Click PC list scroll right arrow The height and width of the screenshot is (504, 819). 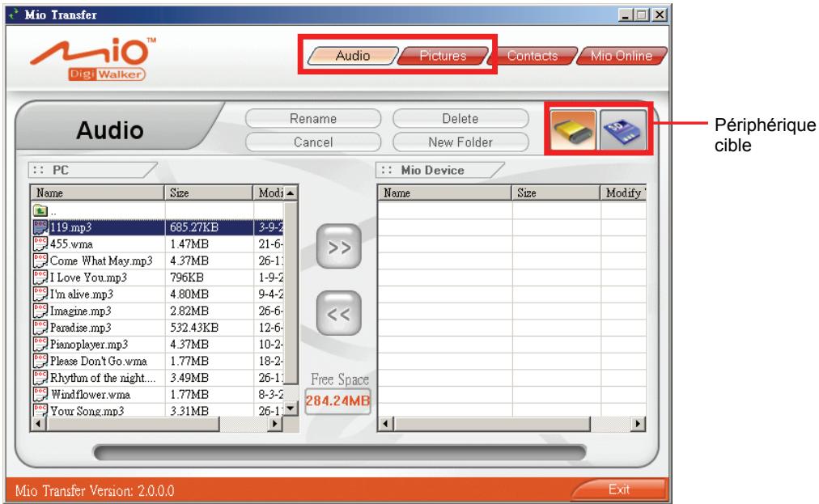click(x=274, y=424)
